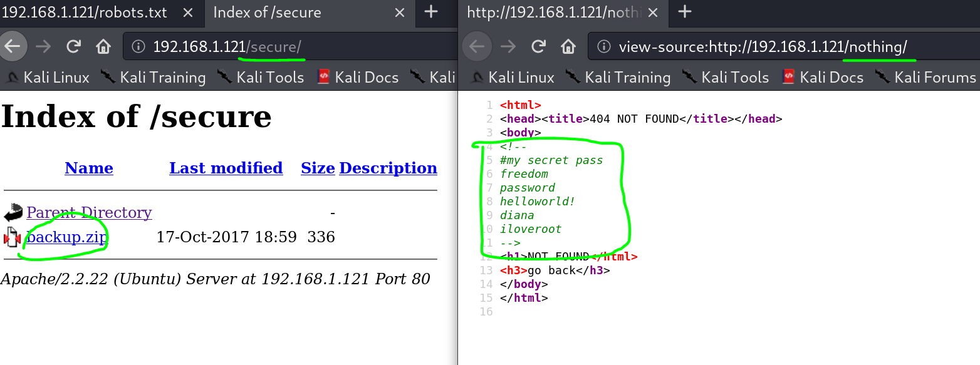Image resolution: width=980 pixels, height=365 pixels.
Task: Sort listing by Name column
Action: pos(89,168)
